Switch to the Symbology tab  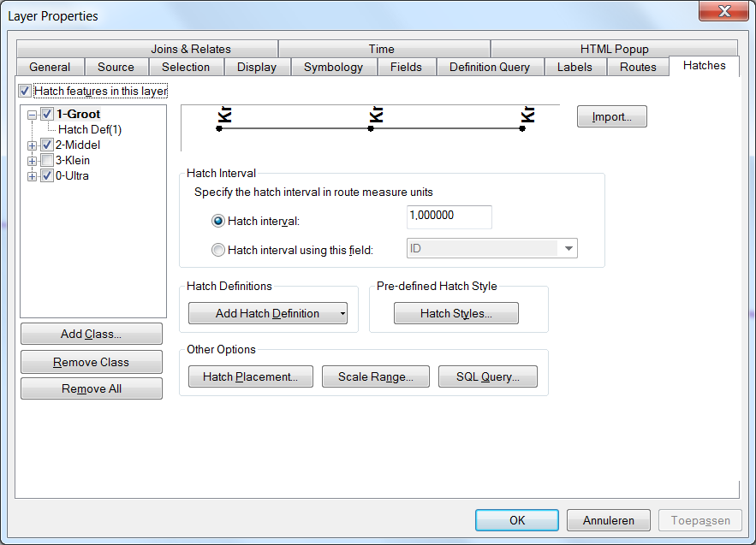333,67
